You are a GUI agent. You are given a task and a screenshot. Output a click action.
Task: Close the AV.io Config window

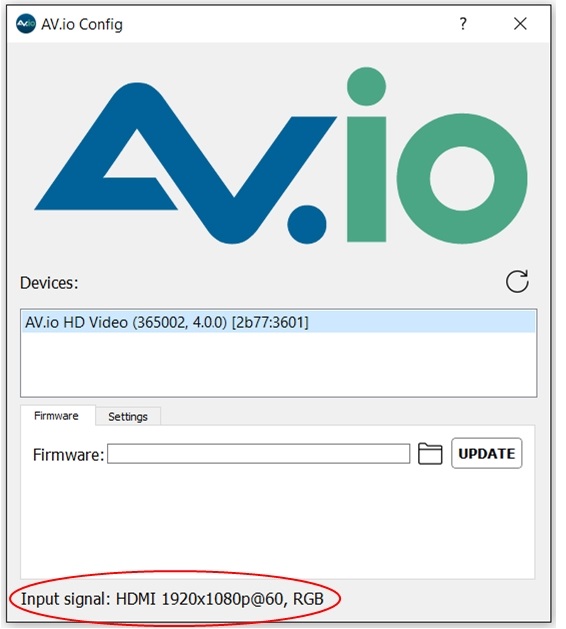pyautogui.click(x=520, y=24)
